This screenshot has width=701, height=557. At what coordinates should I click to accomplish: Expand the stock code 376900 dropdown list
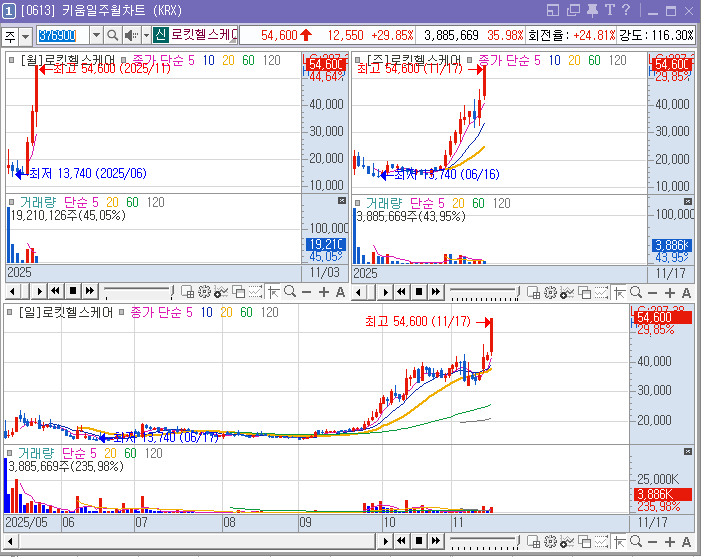(x=96, y=35)
